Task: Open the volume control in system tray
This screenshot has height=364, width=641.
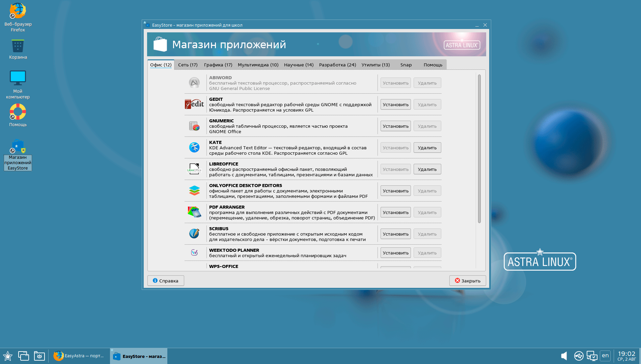Action: [x=564, y=356]
